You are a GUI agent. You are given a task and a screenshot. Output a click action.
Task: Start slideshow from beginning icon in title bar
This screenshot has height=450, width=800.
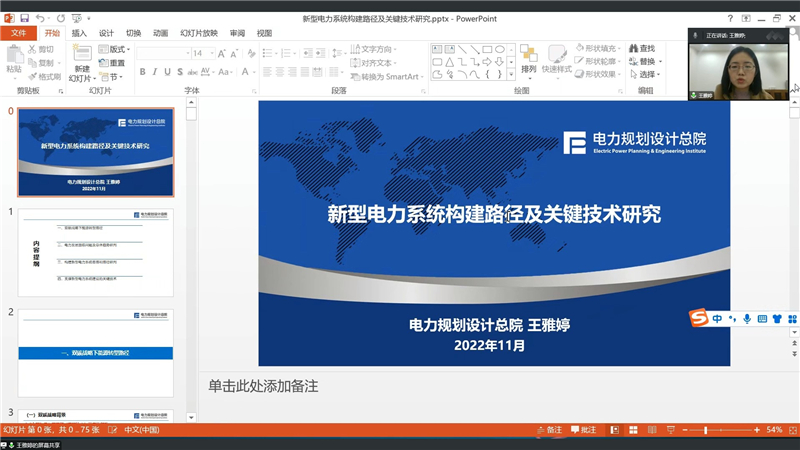tap(77, 18)
